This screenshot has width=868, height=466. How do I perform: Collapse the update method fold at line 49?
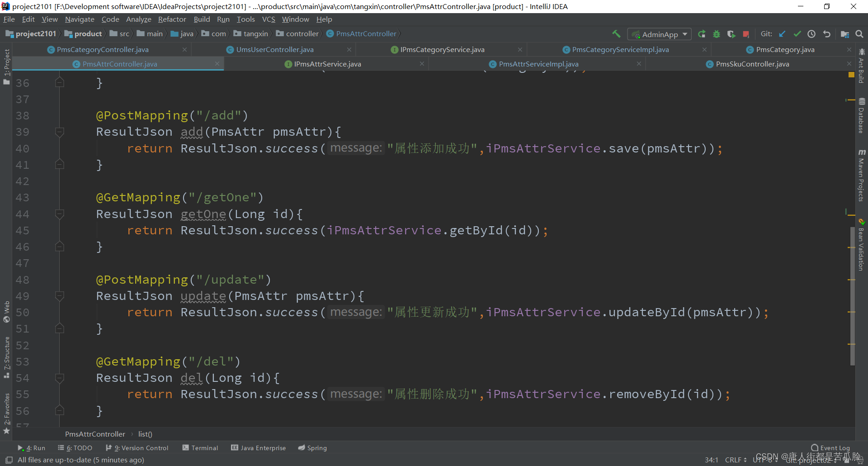point(59,296)
